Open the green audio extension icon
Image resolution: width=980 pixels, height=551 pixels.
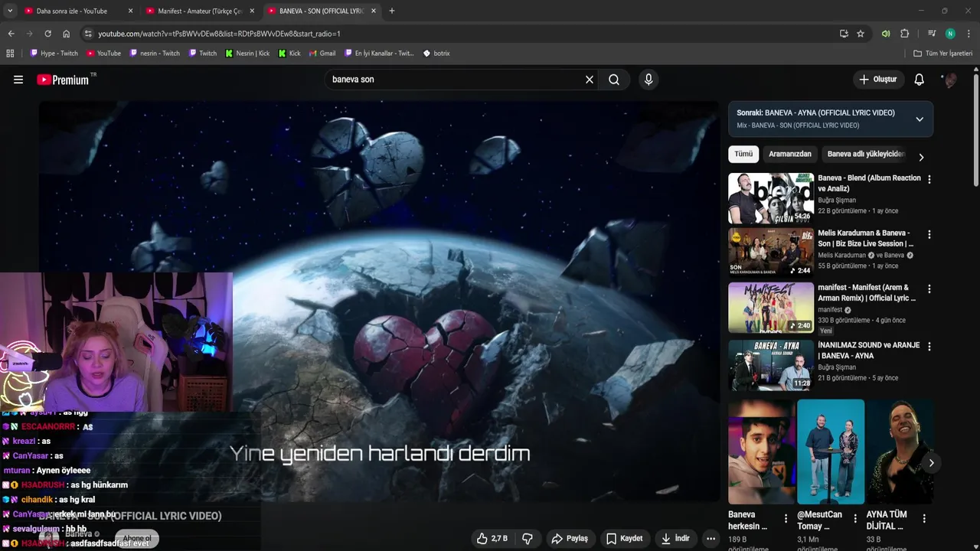pyautogui.click(x=886, y=34)
